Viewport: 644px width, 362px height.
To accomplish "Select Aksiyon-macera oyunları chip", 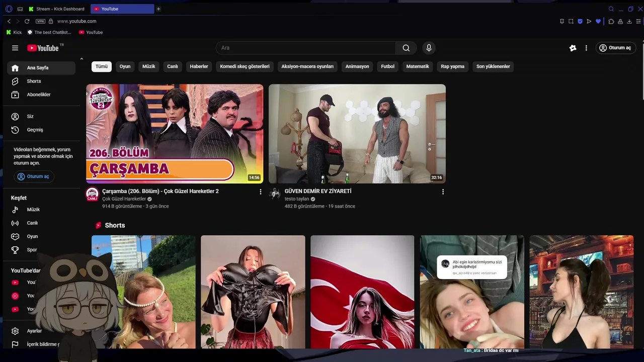I will (307, 66).
